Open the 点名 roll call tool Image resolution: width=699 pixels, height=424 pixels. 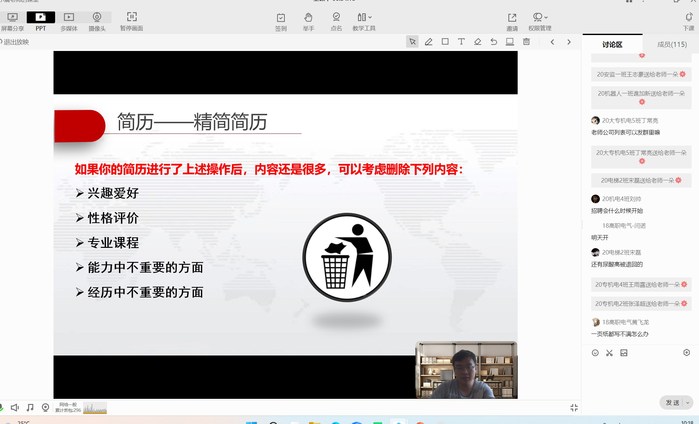coord(335,19)
